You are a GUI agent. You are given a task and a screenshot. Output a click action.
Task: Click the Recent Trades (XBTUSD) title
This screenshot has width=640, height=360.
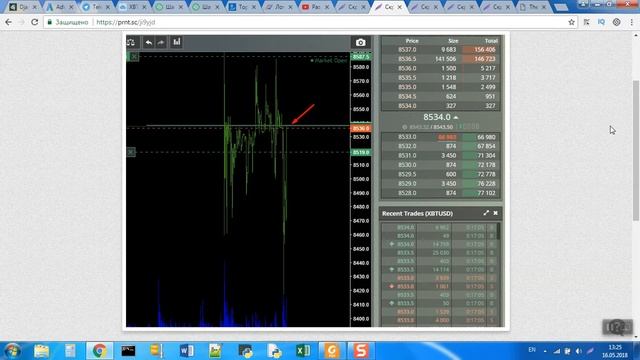(417, 213)
